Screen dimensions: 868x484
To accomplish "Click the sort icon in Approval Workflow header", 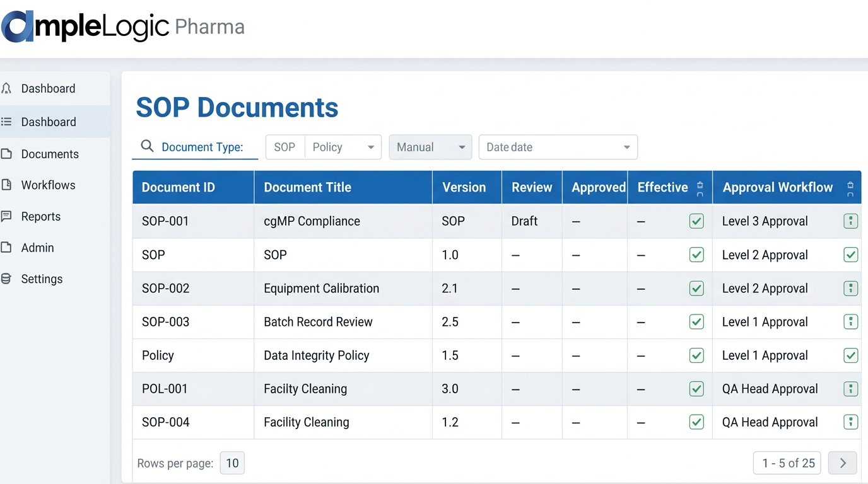I will click(850, 188).
